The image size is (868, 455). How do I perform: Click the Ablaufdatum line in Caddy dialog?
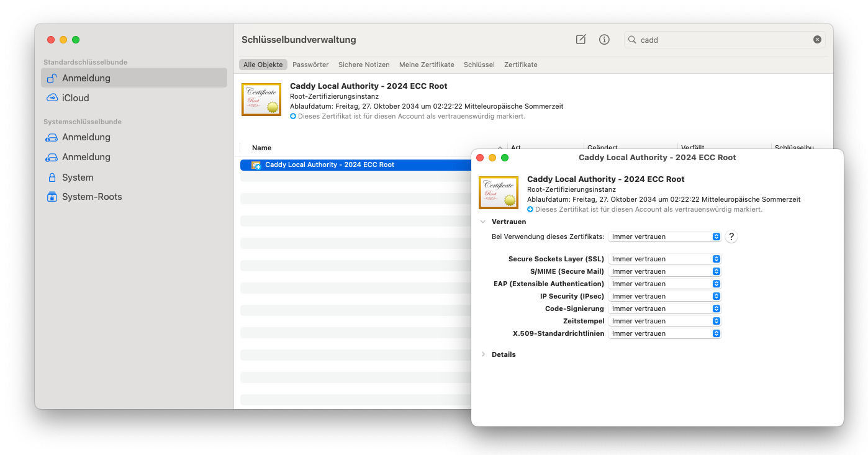point(664,200)
